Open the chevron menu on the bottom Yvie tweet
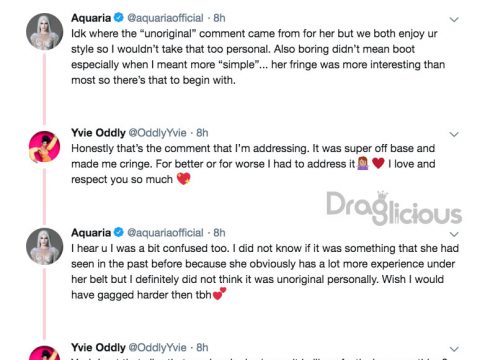 (454, 349)
